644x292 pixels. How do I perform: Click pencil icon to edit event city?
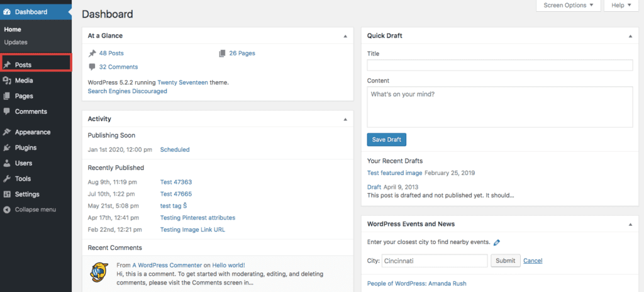coord(497,242)
